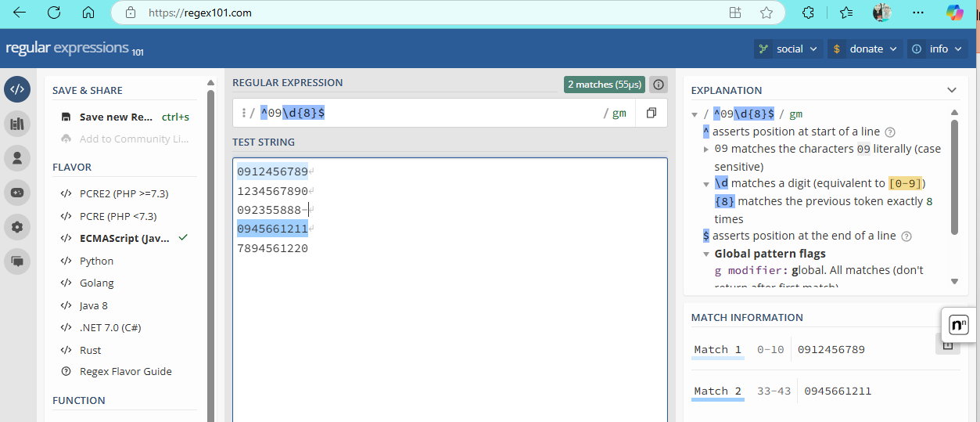Open the donate menu

pos(865,49)
